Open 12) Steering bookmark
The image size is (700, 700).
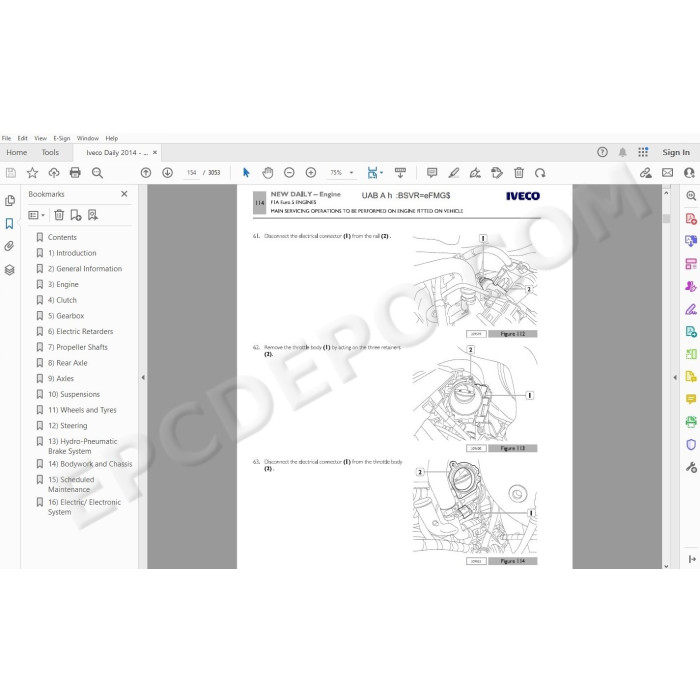coord(67,425)
